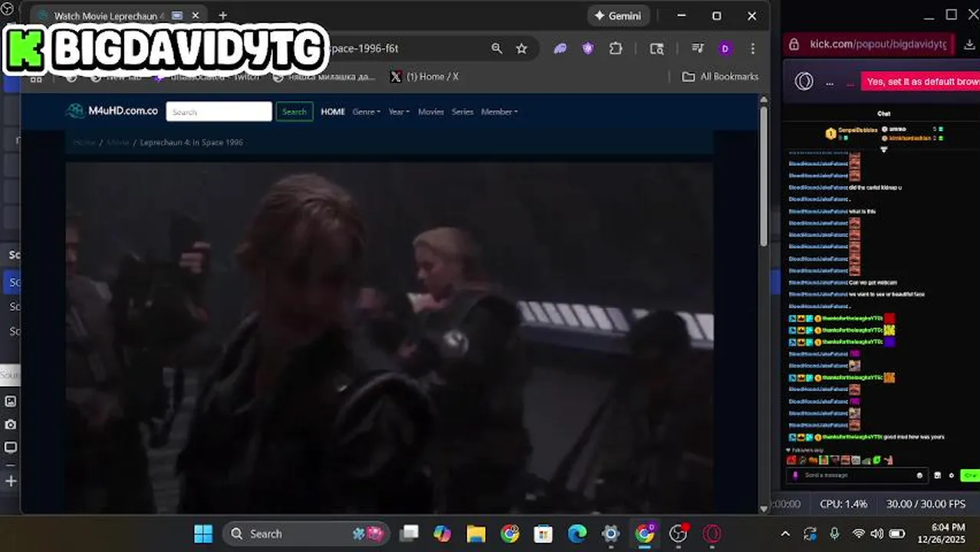The height and width of the screenshot is (552, 980).
Task: Click the Send a message chat input
Action: click(857, 475)
